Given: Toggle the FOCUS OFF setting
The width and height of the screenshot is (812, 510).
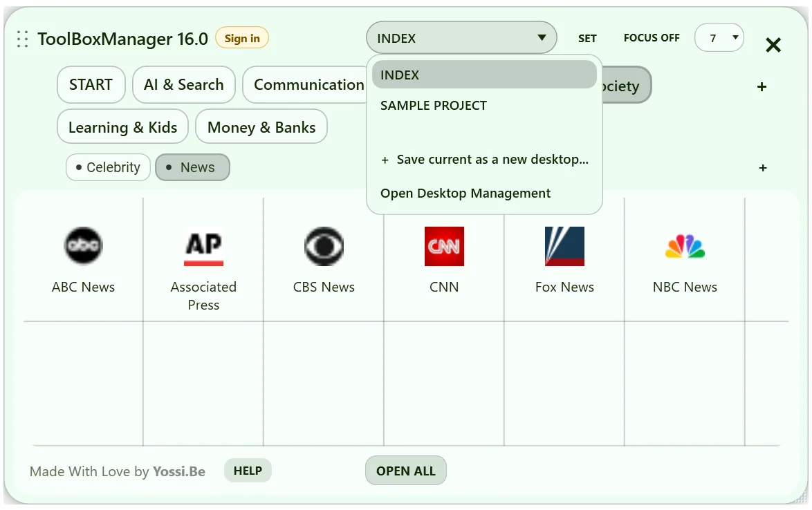Looking at the screenshot, I should pyautogui.click(x=652, y=38).
